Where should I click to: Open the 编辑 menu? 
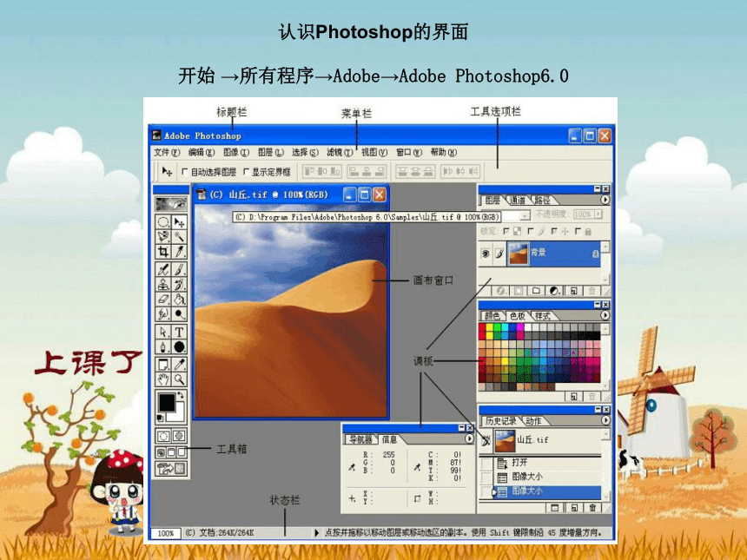tap(202, 153)
